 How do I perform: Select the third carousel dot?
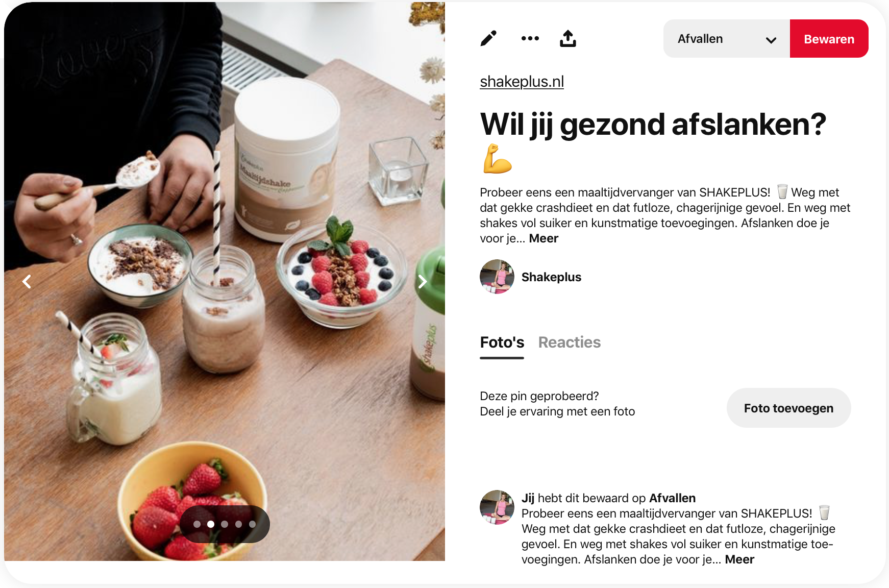225,524
